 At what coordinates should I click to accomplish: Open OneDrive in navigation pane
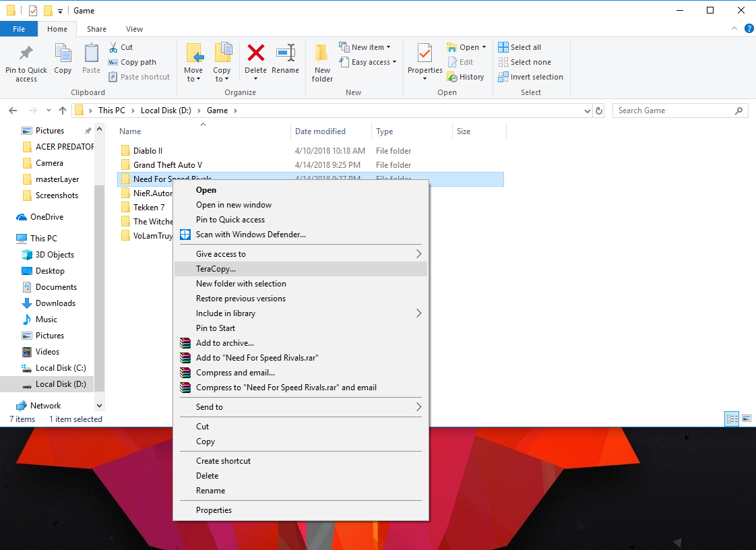point(46,217)
